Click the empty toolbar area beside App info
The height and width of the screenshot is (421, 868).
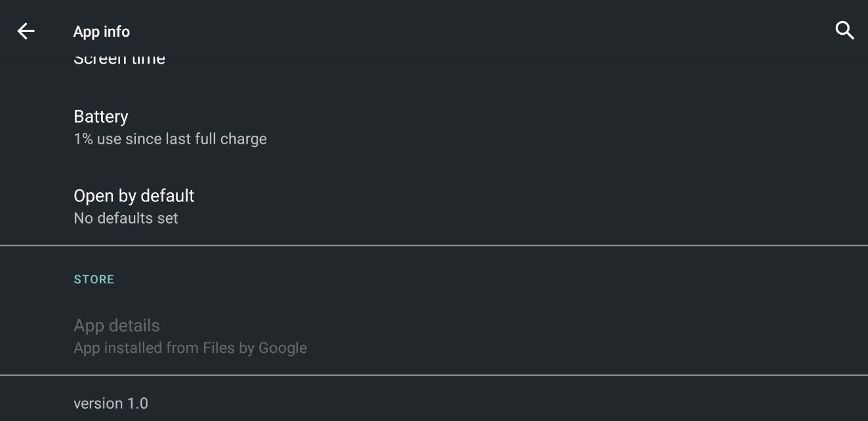click(x=459, y=31)
